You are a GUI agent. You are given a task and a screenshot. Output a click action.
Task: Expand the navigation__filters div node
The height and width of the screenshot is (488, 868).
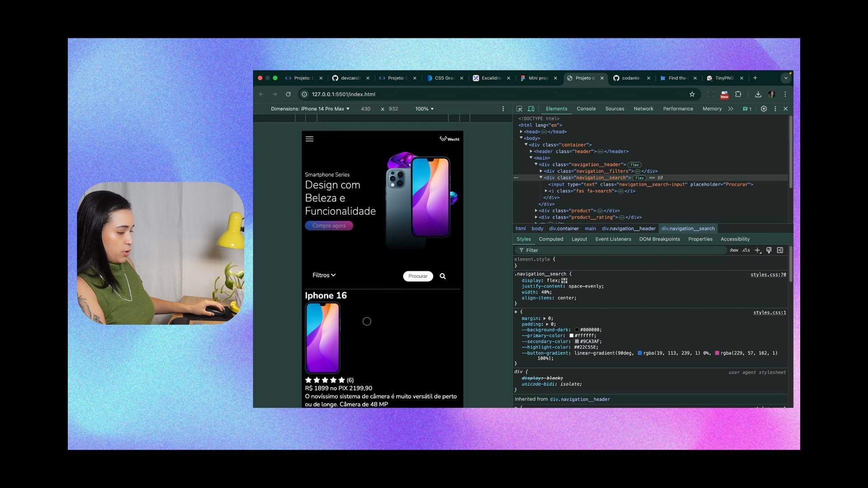[541, 171]
